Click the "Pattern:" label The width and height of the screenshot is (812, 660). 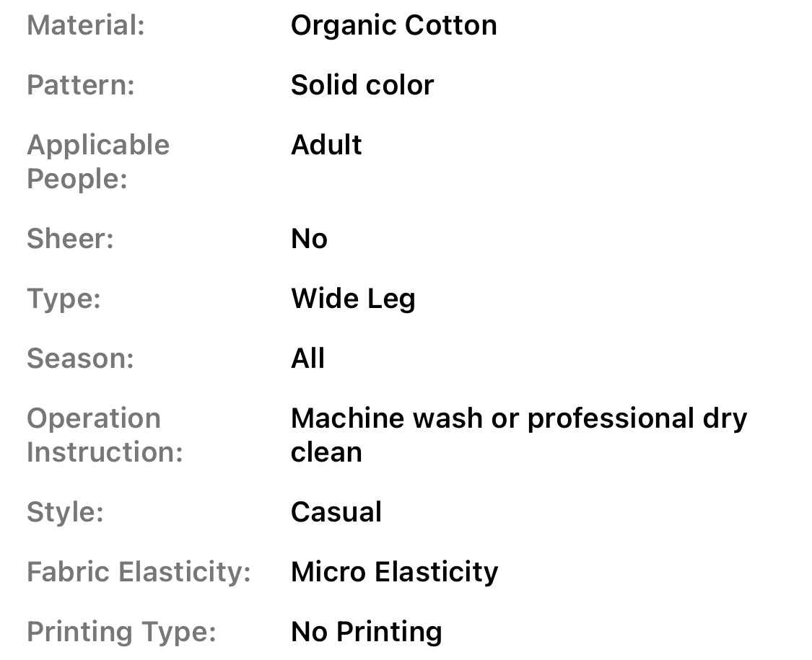(x=81, y=85)
